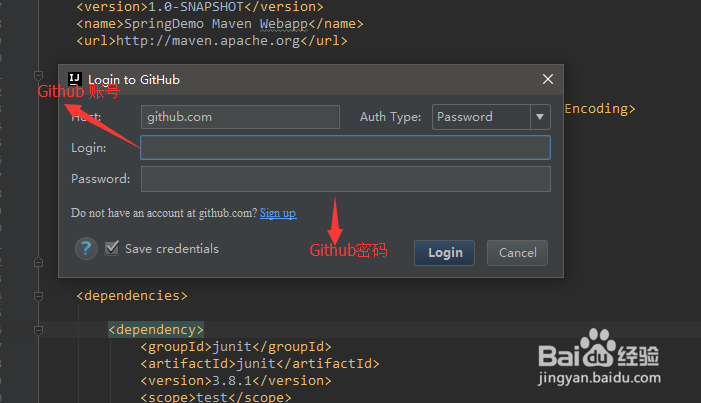Screen dimensions: 701x403
Task: Click the 'Password:' field label
Action: click(x=101, y=179)
